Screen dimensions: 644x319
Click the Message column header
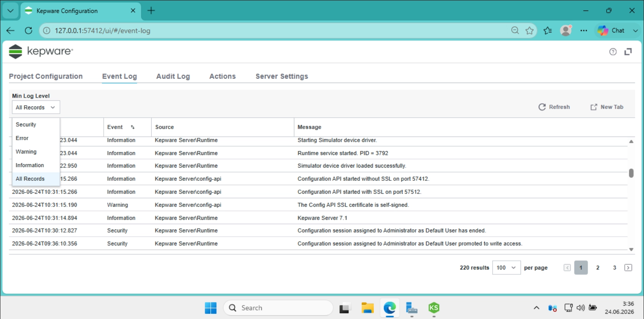coord(309,127)
